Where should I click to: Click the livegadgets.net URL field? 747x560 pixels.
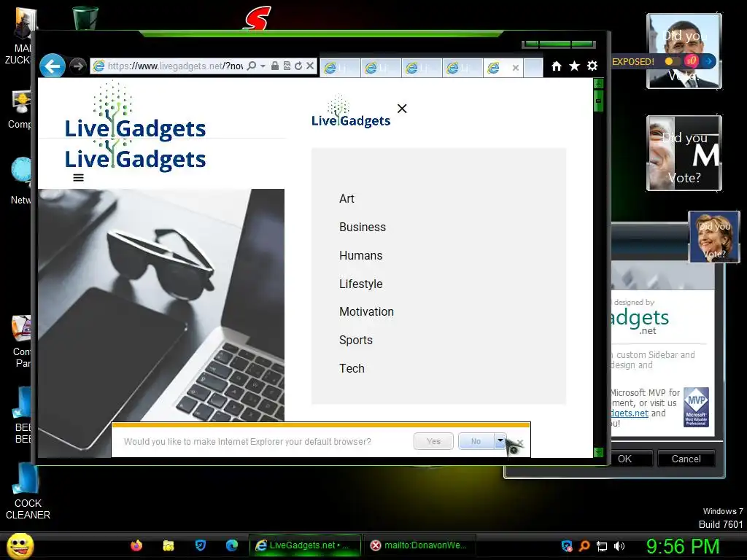tap(174, 66)
